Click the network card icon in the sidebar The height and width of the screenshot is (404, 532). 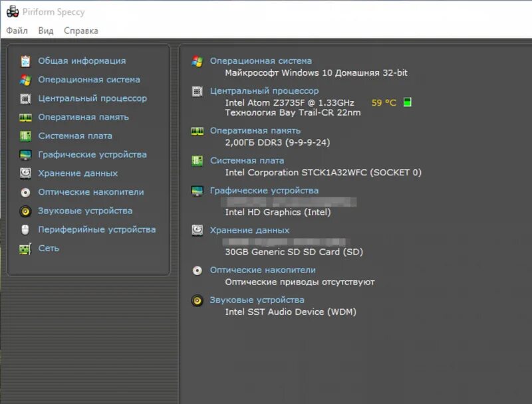tap(25, 249)
